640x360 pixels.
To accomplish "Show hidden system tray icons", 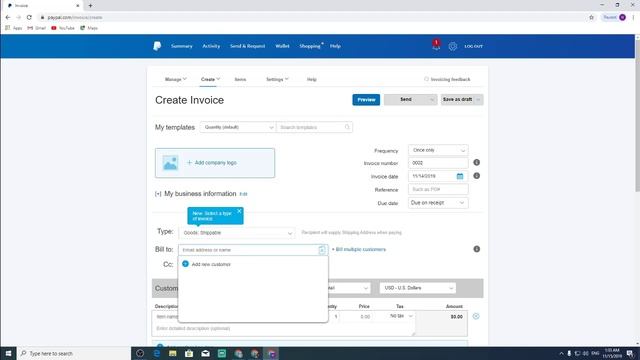I will coord(561,353).
